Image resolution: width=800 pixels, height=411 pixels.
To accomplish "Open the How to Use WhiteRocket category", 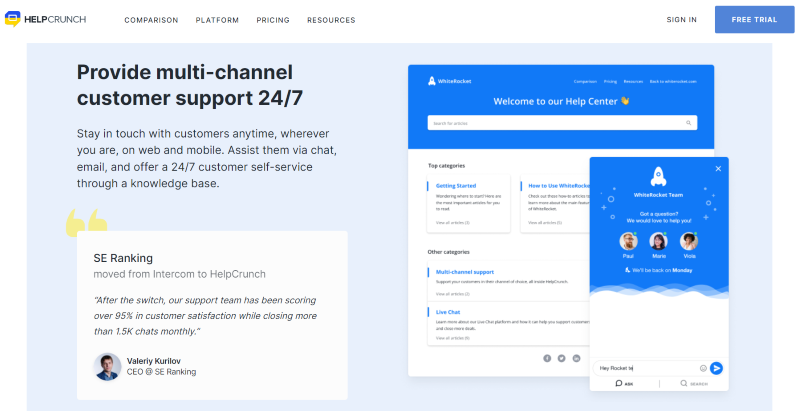I will pos(559,186).
